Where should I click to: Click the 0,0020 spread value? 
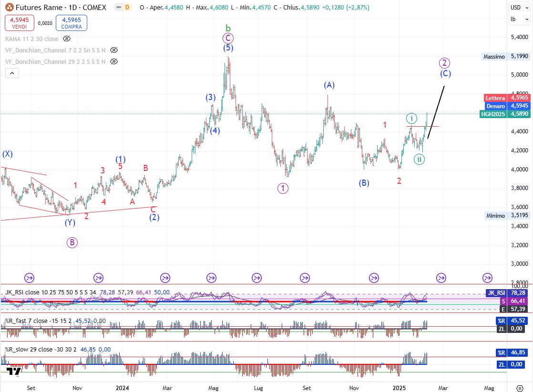click(x=45, y=23)
